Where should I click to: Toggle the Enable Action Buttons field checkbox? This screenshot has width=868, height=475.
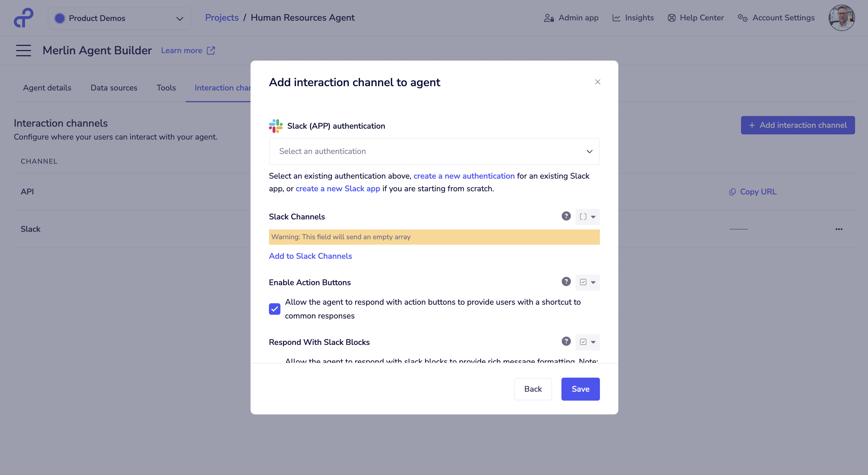pos(583,282)
